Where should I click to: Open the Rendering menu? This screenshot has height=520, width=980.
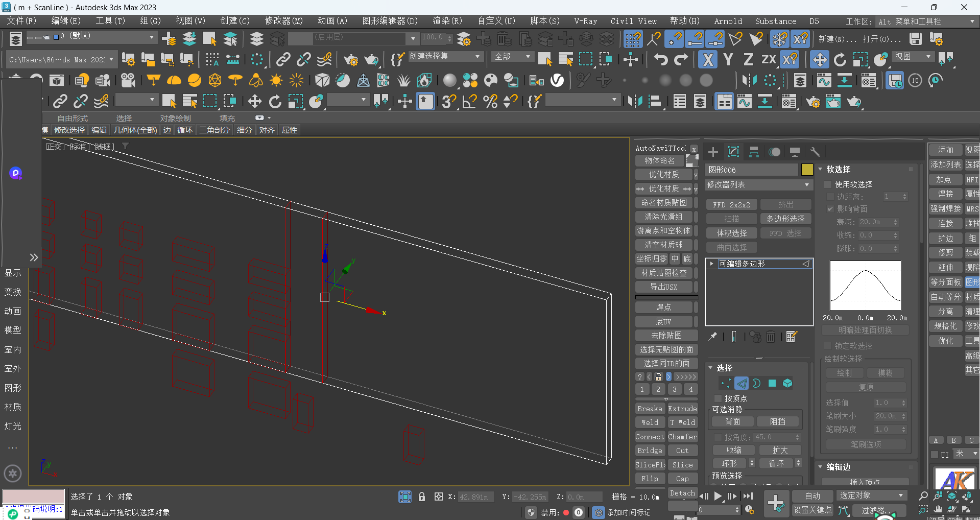tap(447, 21)
